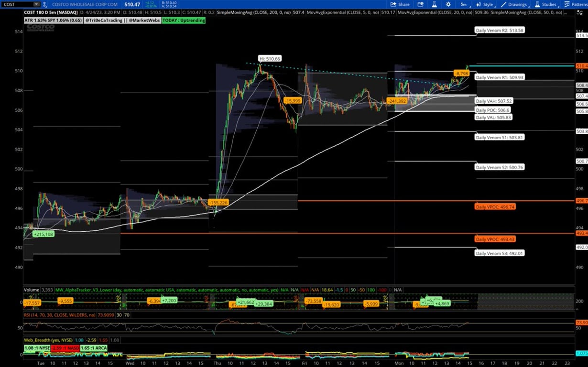The width and height of the screenshot is (588, 367).
Task: Click the +215,108 volume bubble
Action: click(43, 234)
